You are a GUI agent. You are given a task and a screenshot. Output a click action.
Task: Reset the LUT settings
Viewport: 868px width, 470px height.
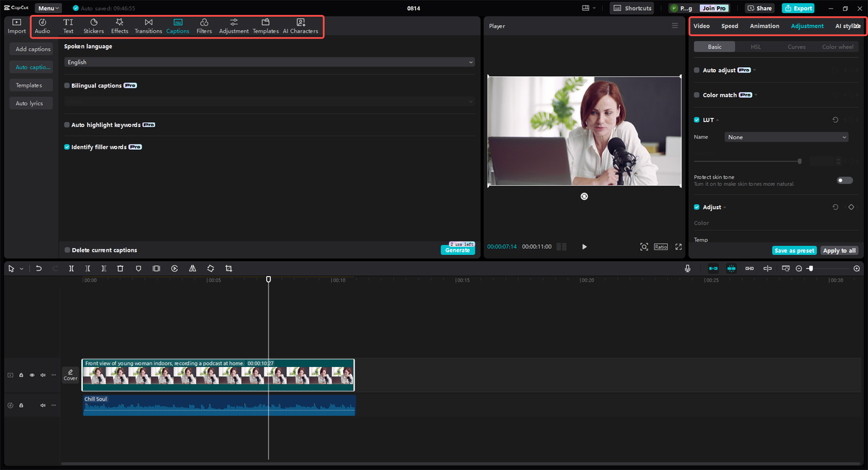coord(835,120)
